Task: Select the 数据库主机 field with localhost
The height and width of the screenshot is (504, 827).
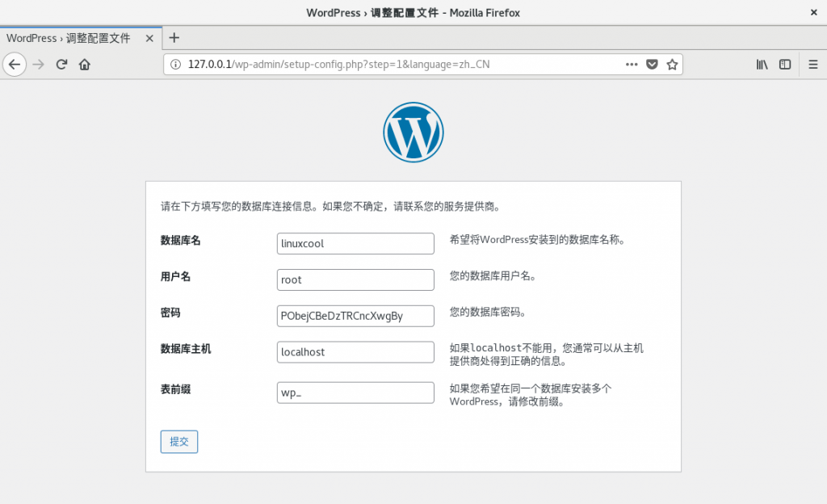Action: point(355,352)
